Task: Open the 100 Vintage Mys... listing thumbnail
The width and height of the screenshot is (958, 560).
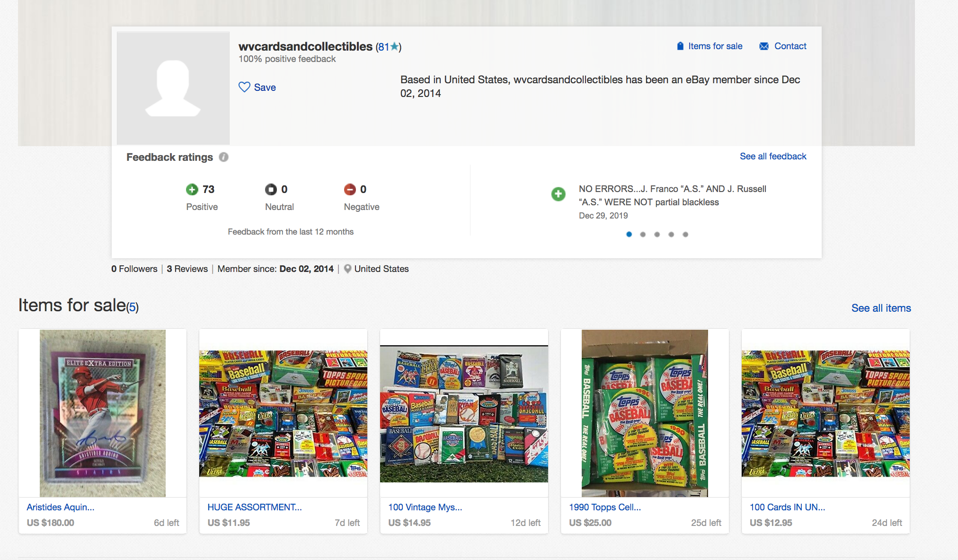Action: coord(464,413)
